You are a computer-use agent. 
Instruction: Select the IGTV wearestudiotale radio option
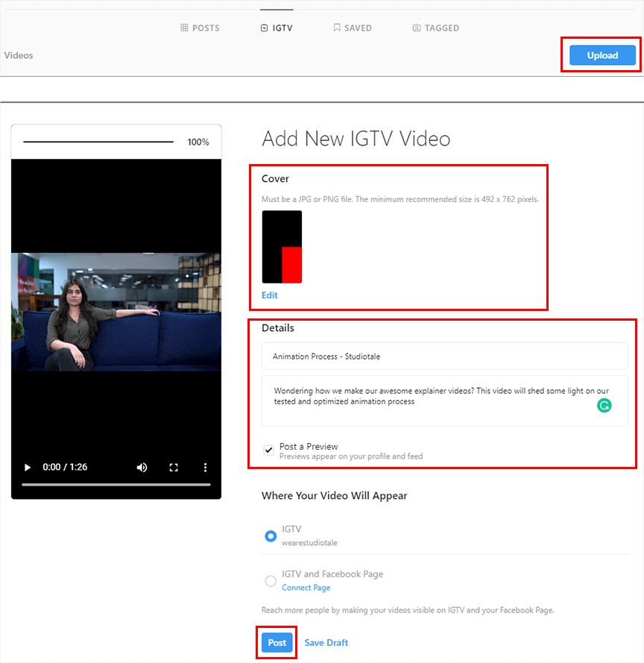coord(271,536)
